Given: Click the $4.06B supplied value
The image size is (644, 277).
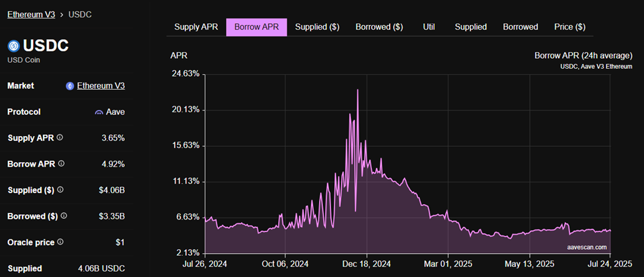Looking at the screenshot, I should tap(112, 190).
